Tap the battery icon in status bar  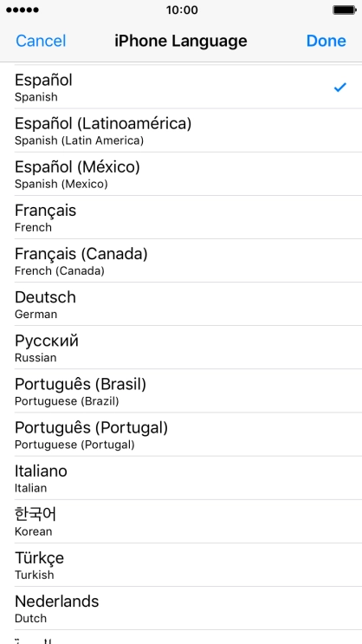coord(344,10)
